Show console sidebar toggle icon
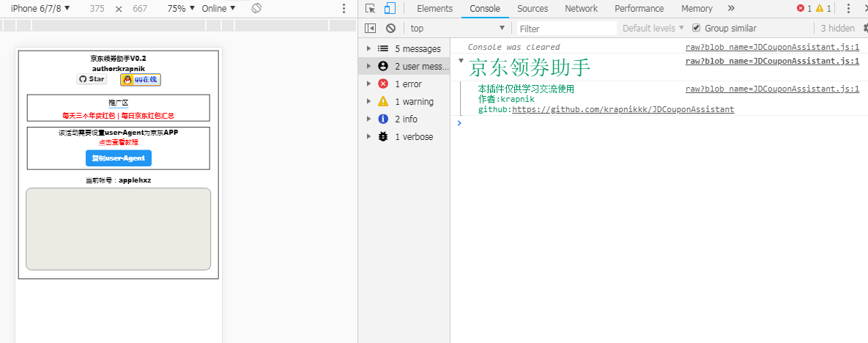Screen dimensions: 868x343 click(x=371, y=29)
